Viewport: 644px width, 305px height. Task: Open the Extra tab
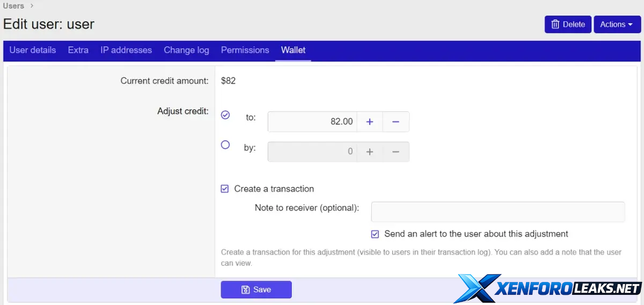tap(78, 50)
